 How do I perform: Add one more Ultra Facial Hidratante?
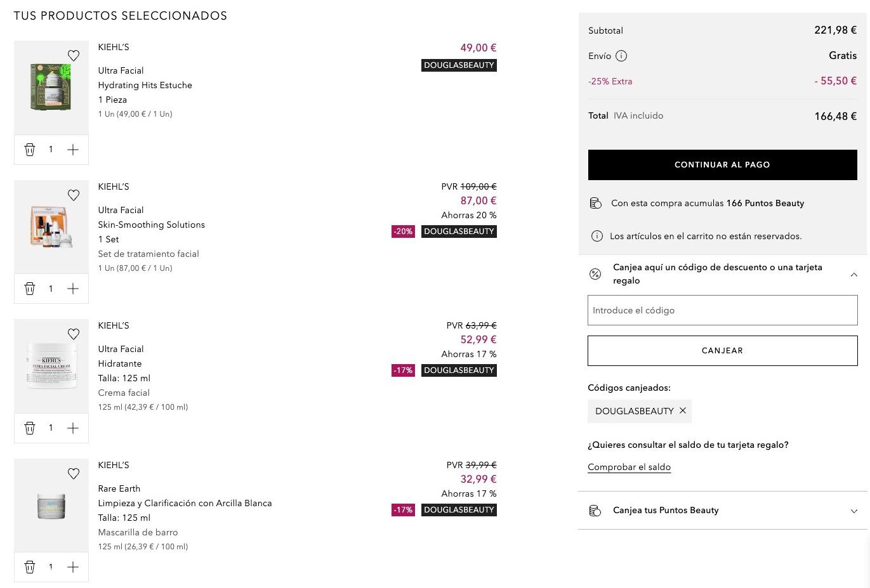tap(73, 428)
